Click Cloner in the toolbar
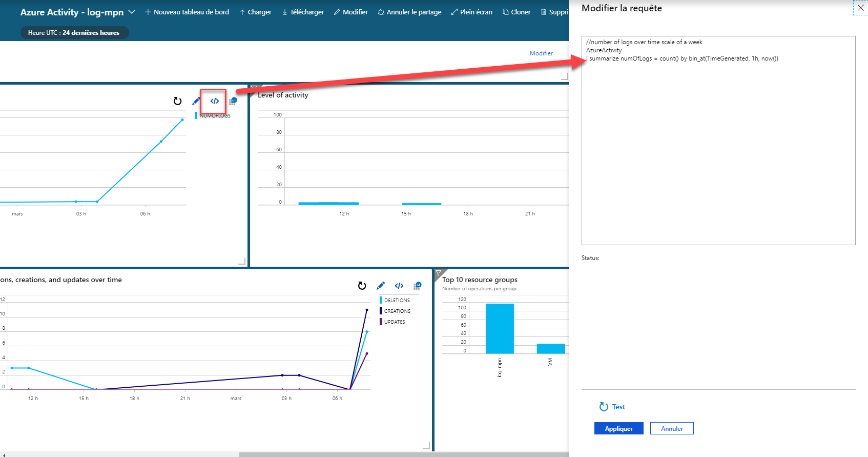868x457 pixels. click(x=516, y=12)
